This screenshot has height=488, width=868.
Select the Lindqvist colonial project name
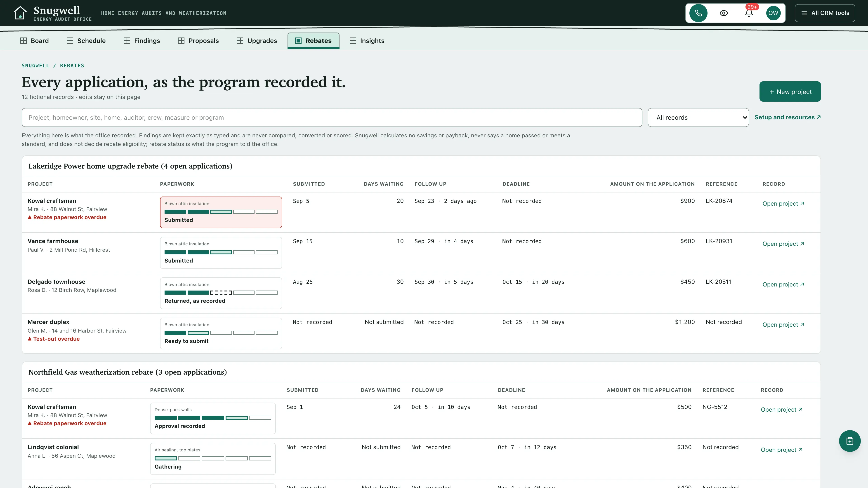click(x=53, y=447)
